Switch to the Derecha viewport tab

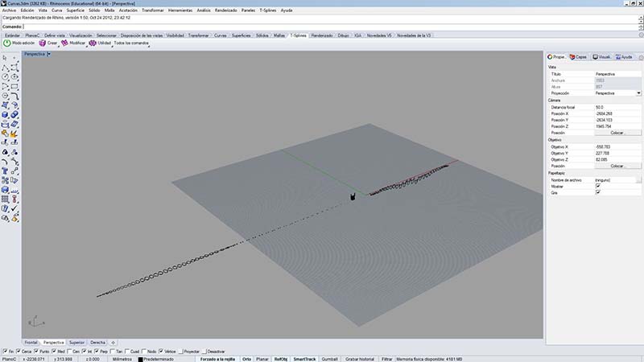point(97,343)
